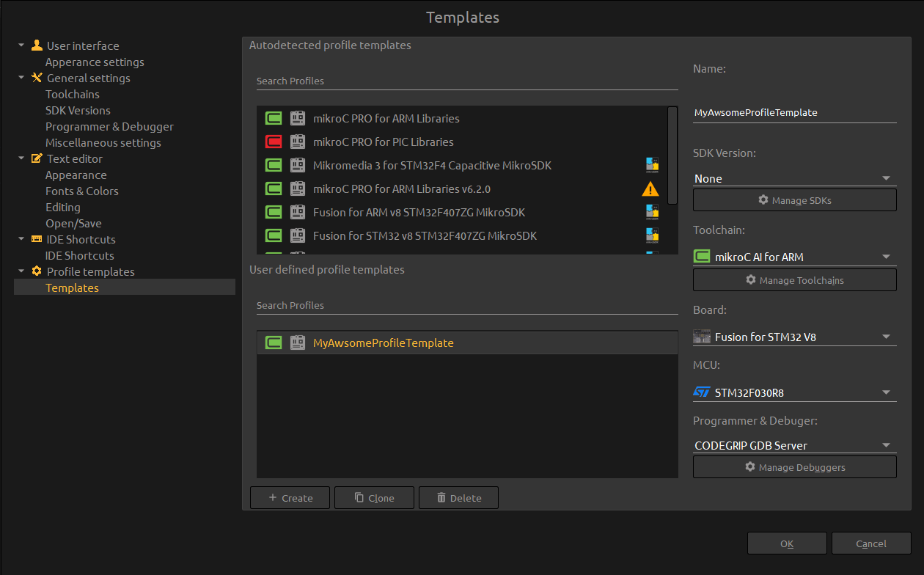The height and width of the screenshot is (575, 924).
Task: Confirm the dialog with OK
Action: [787, 543]
